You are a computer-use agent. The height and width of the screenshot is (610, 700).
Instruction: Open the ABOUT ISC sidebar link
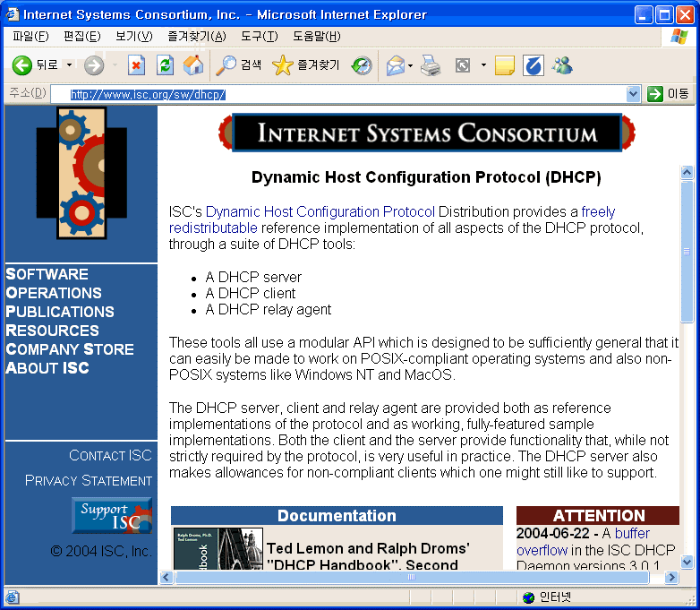point(47,368)
